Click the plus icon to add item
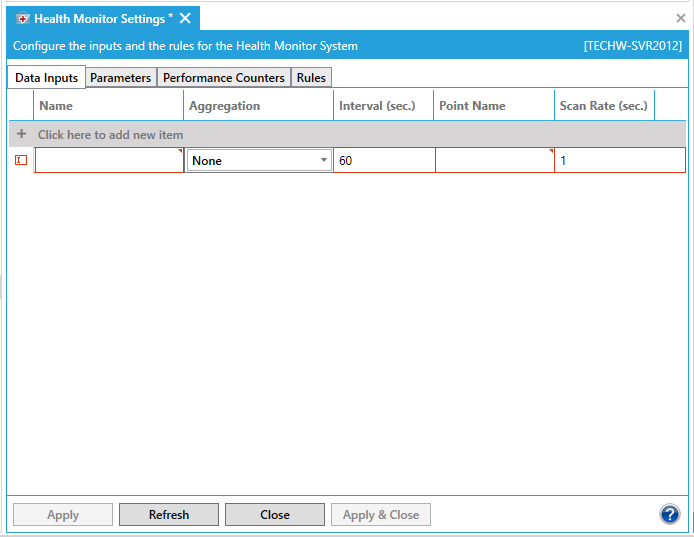 (21, 134)
